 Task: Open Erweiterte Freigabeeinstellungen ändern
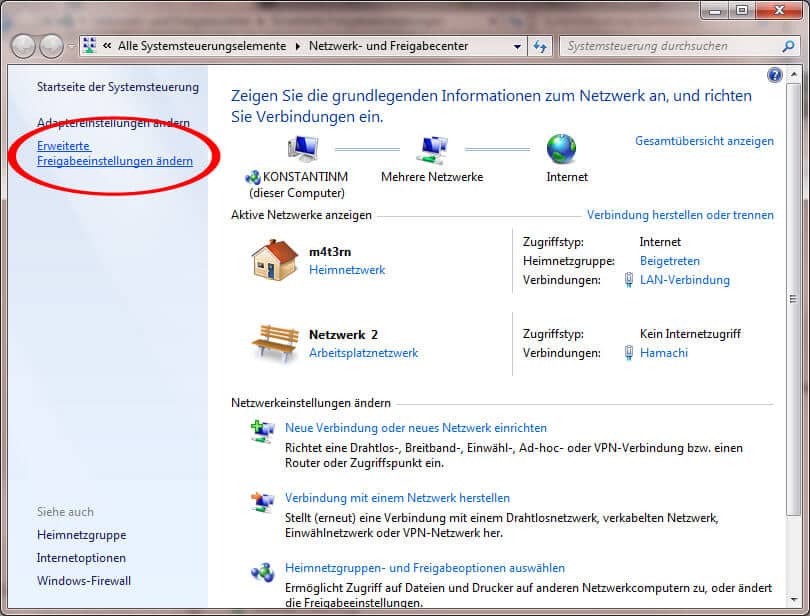pyautogui.click(x=114, y=153)
